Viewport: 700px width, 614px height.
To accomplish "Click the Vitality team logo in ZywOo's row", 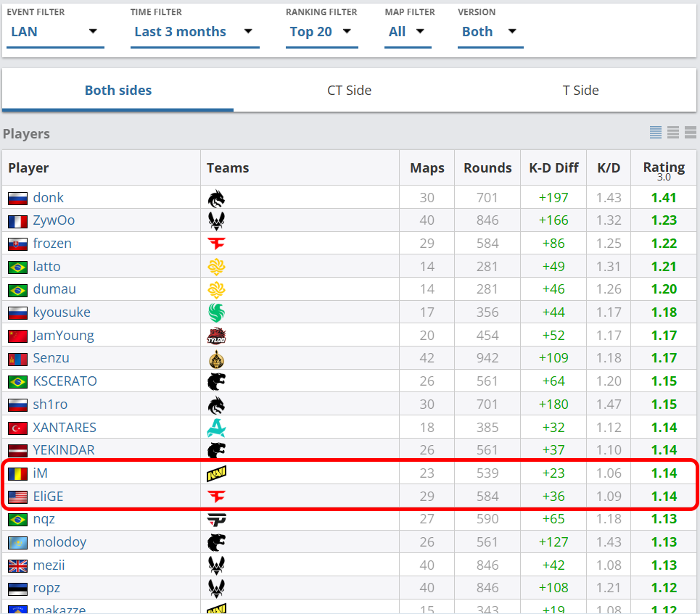I will pyautogui.click(x=216, y=221).
